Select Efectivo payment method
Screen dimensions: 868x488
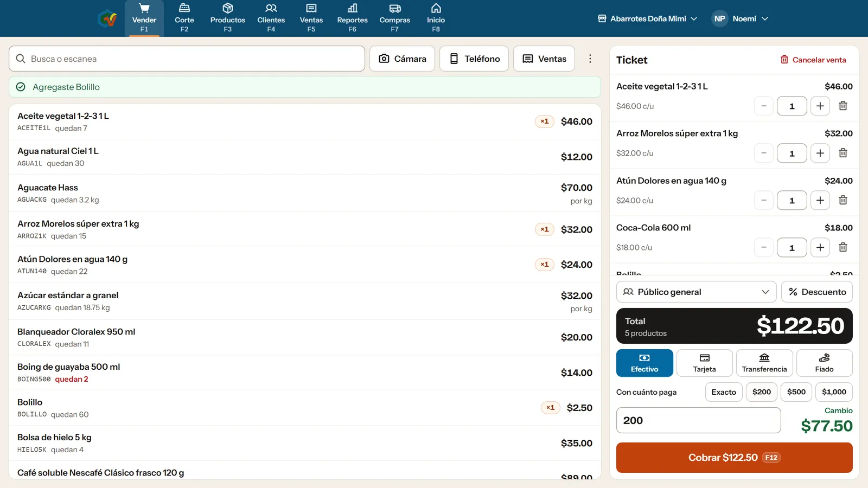click(644, 363)
